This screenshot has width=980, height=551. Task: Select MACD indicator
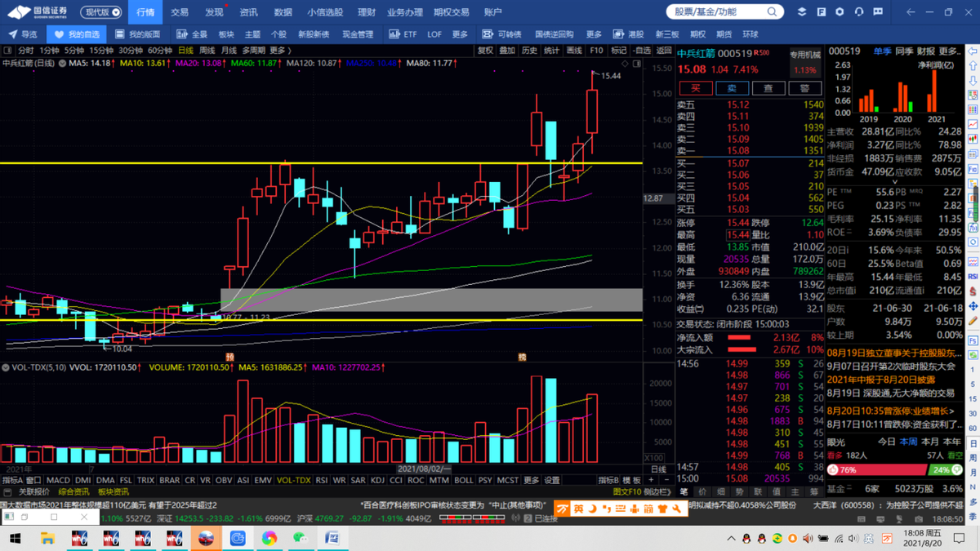coord(58,481)
